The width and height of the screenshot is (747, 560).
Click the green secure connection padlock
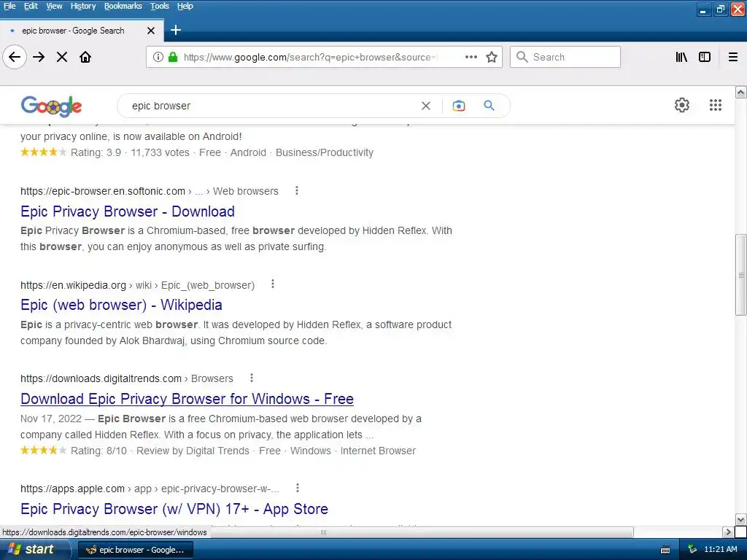tap(173, 57)
